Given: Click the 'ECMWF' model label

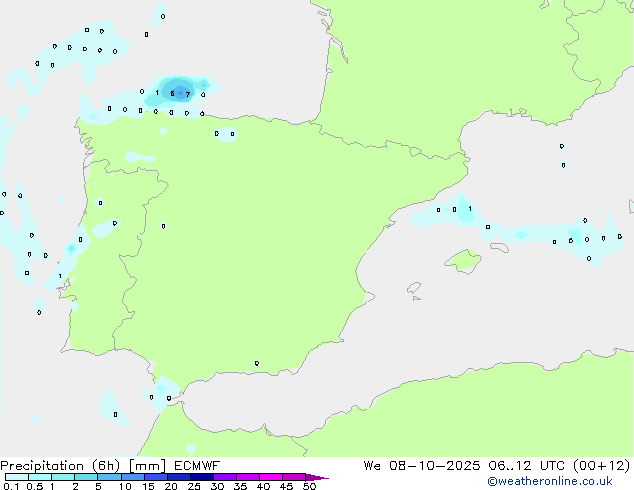Looking at the screenshot, I should (x=197, y=466).
